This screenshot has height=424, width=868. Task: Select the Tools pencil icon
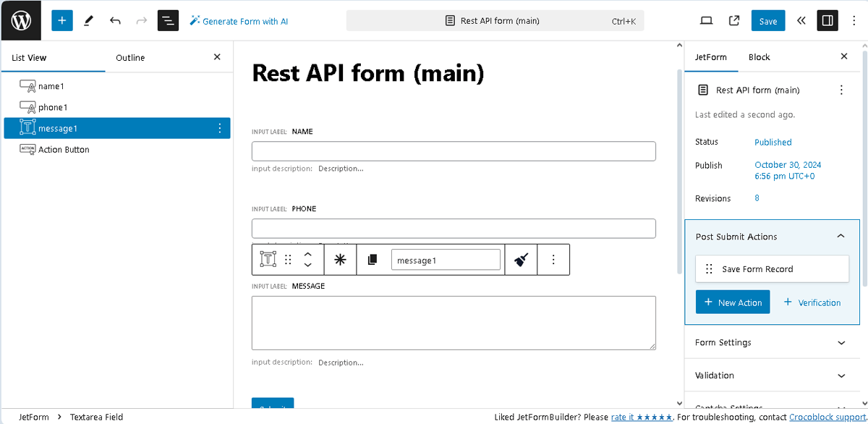pos(89,20)
